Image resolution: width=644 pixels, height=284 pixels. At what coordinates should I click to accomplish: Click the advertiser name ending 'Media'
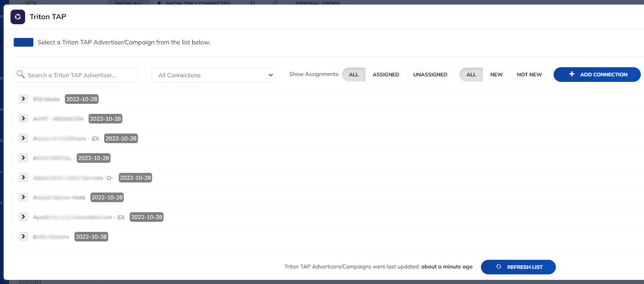click(x=47, y=99)
